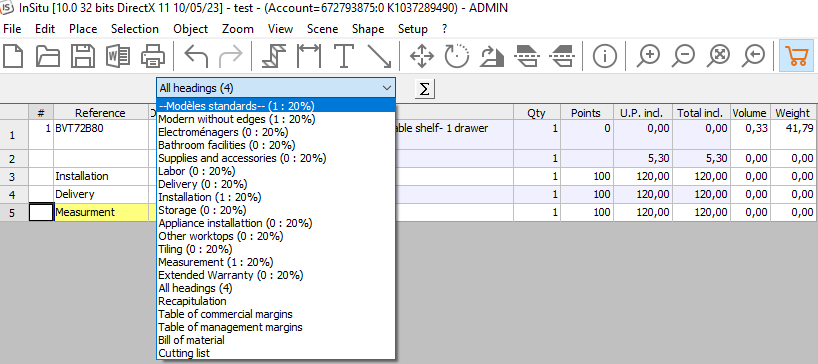This screenshot has width=818, height=364.
Task: Toggle the orange shopping cart icon
Action: pos(796,55)
